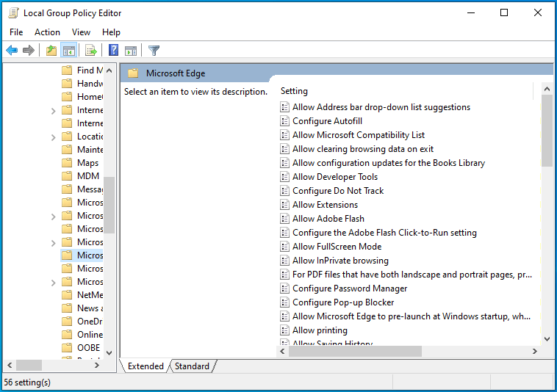Open the Action menu
This screenshot has height=392, width=557.
[47, 32]
